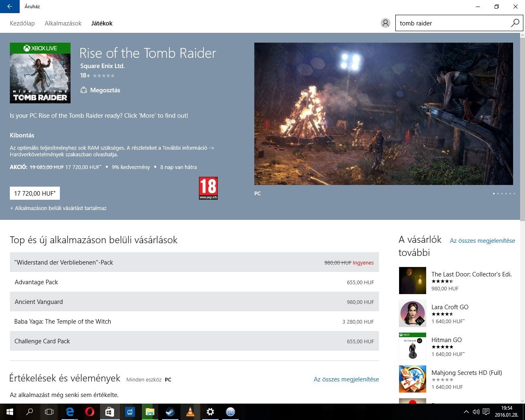Expand description via Kibontás

22,135
